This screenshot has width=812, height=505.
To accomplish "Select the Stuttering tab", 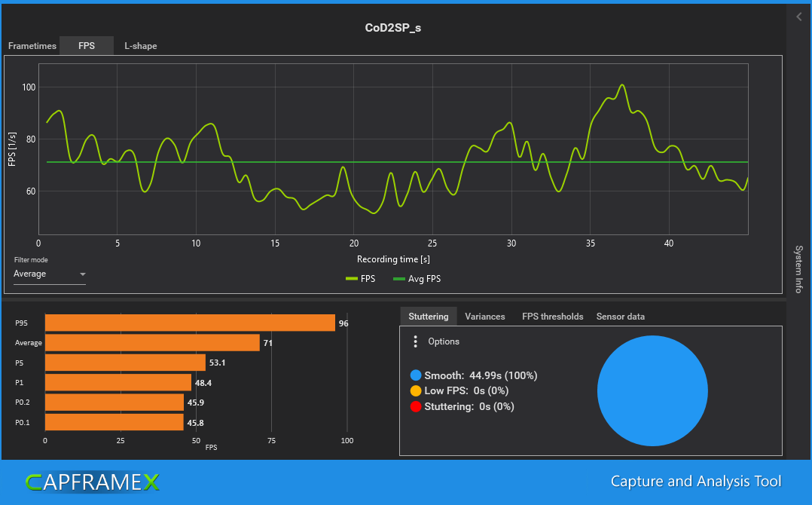I will [x=429, y=317].
